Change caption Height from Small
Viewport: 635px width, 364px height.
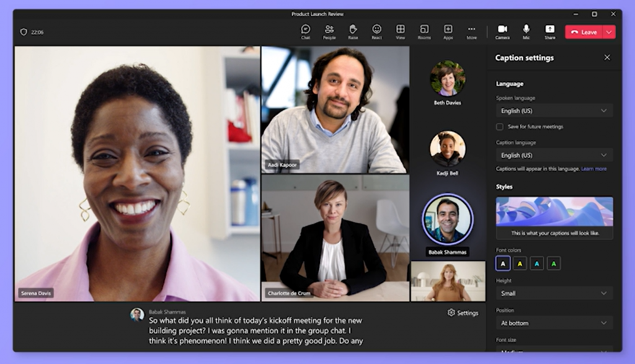click(x=554, y=293)
